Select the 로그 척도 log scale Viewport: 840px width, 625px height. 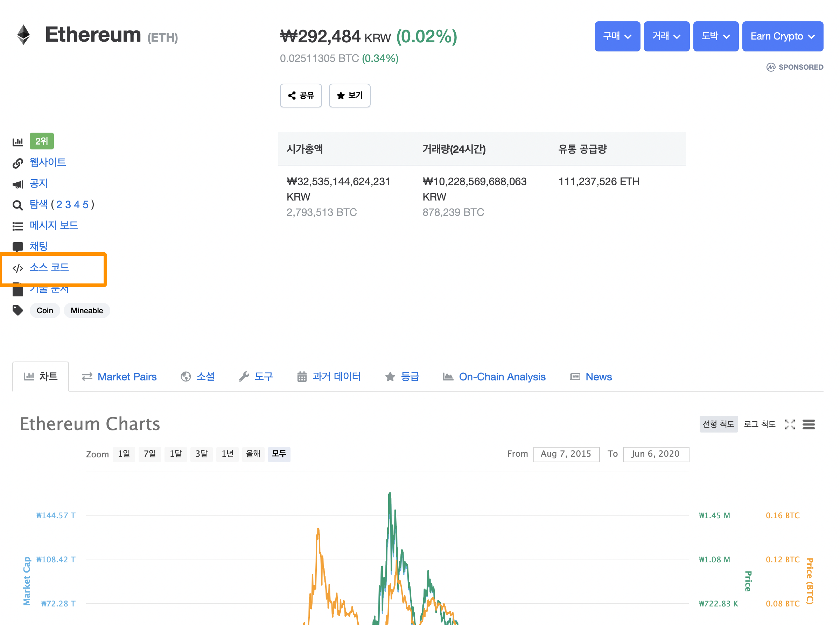[759, 424]
